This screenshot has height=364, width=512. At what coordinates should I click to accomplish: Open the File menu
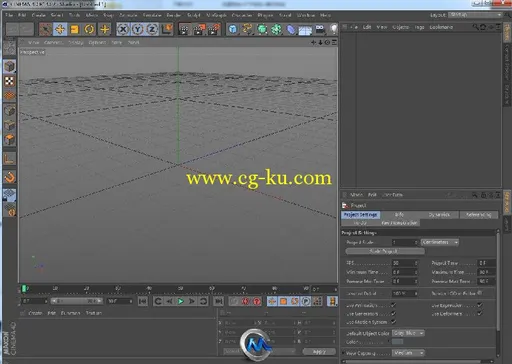click(x=9, y=15)
